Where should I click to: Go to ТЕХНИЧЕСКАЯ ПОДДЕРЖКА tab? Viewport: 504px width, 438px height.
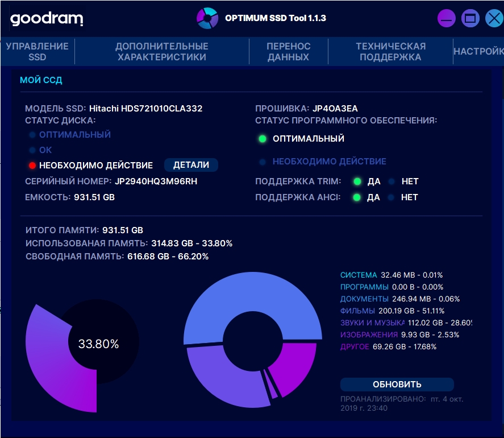pyautogui.click(x=390, y=52)
